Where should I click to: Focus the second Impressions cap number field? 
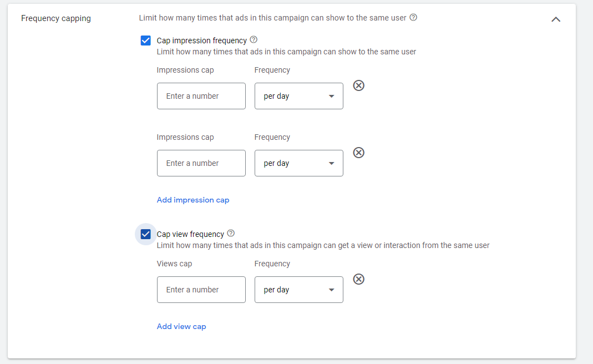pyautogui.click(x=201, y=163)
